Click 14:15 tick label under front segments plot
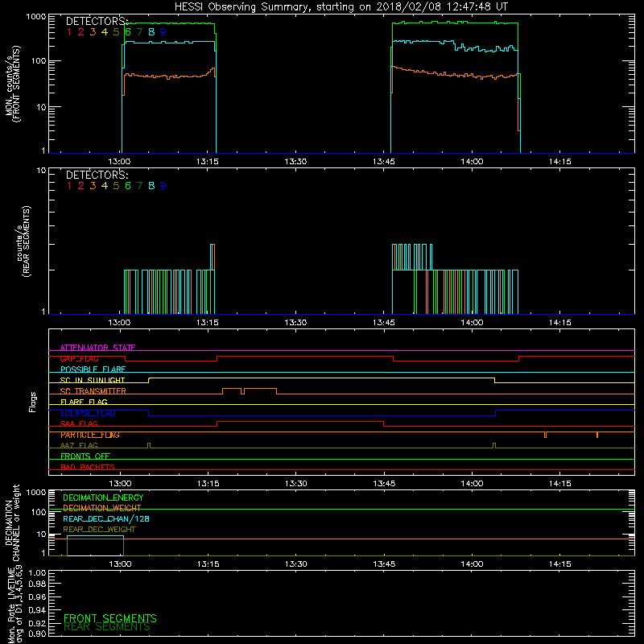The width and height of the screenshot is (644, 644). pyautogui.click(x=560, y=162)
